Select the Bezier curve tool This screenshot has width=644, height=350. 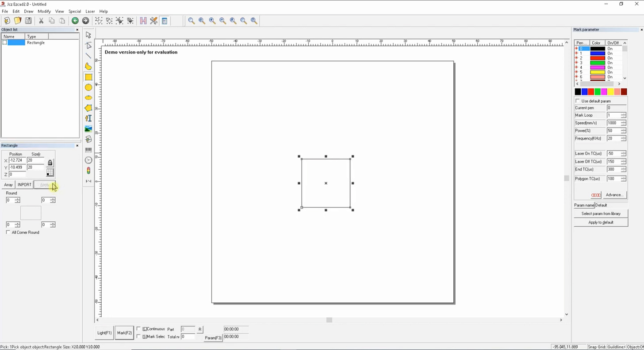click(x=88, y=66)
